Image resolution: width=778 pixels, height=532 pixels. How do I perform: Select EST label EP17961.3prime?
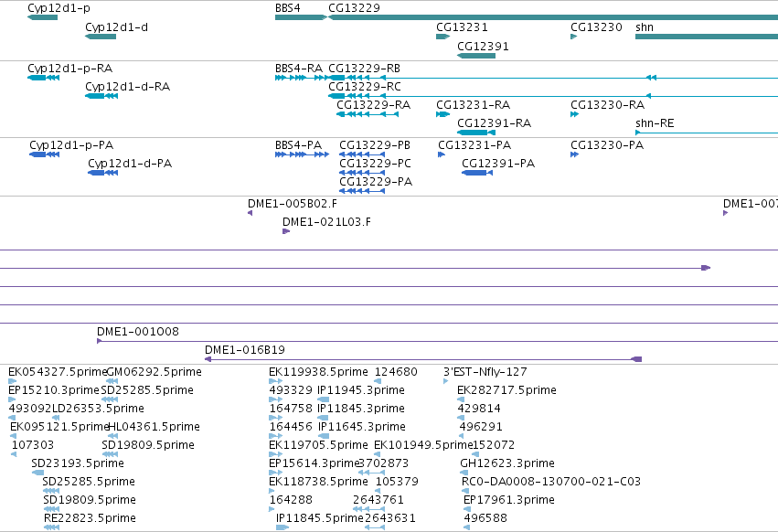click(x=509, y=500)
